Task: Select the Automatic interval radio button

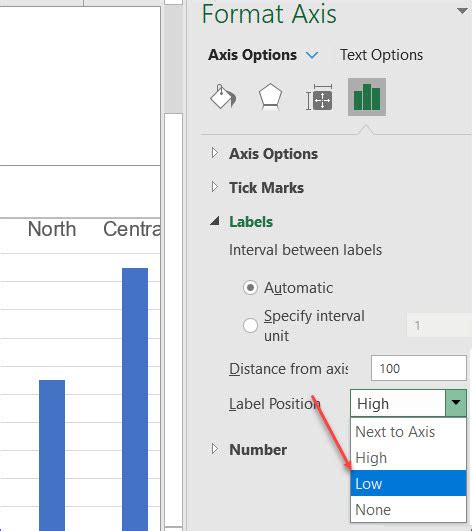Action: tap(251, 288)
